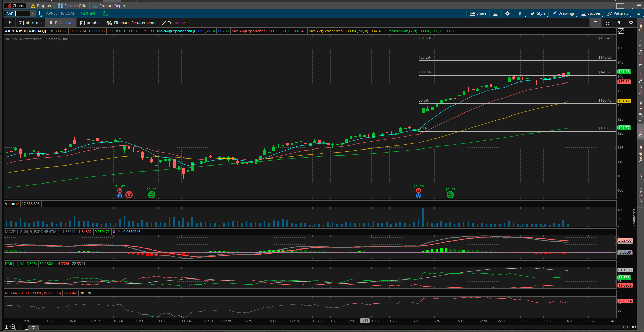Screen dimensions: 644x332
Task: Click the zoom in magnifier icon
Action: click(13, 327)
